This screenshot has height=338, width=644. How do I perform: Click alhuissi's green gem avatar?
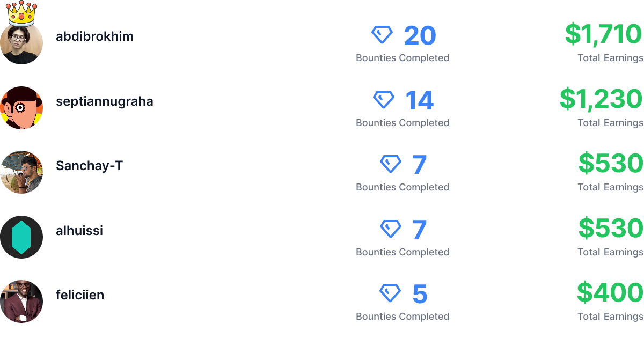pos(21,237)
